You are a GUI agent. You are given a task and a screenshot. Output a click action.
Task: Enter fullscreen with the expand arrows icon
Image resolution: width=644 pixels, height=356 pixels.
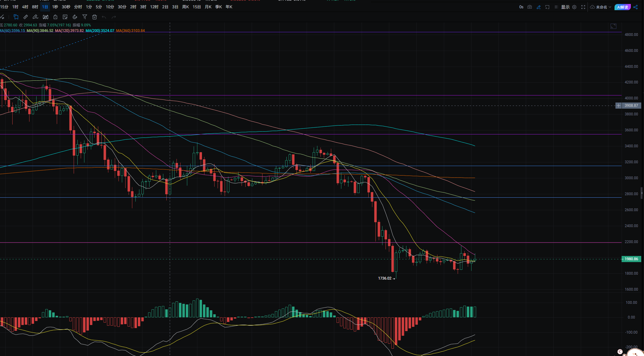[583, 7]
